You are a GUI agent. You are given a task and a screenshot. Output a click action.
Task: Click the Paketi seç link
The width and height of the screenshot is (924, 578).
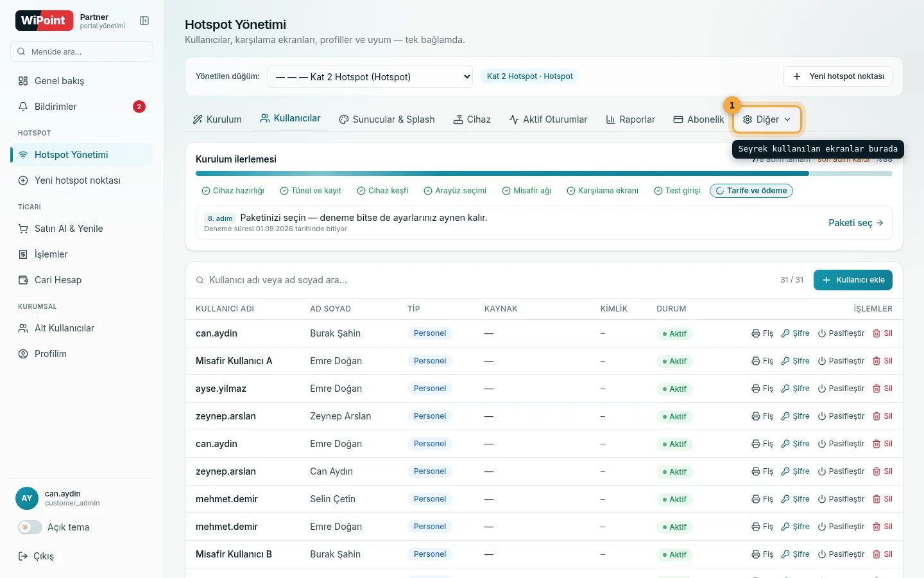pos(856,223)
